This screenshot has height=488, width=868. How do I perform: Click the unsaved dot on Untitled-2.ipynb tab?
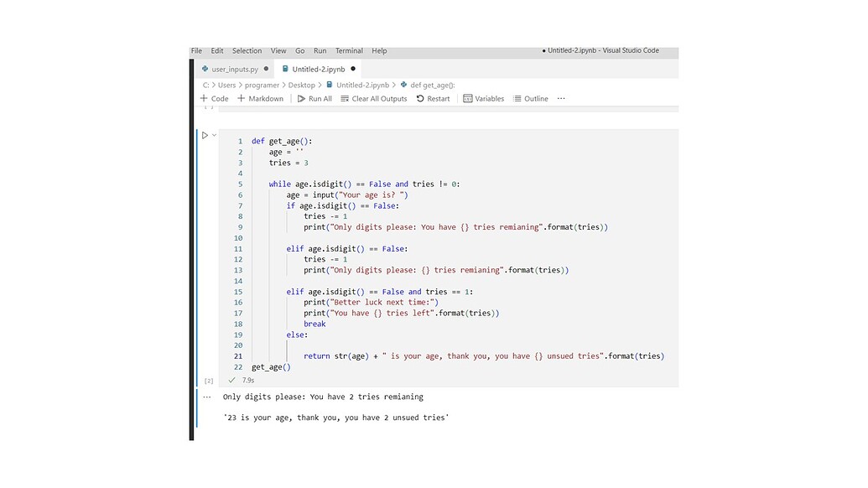(x=353, y=69)
